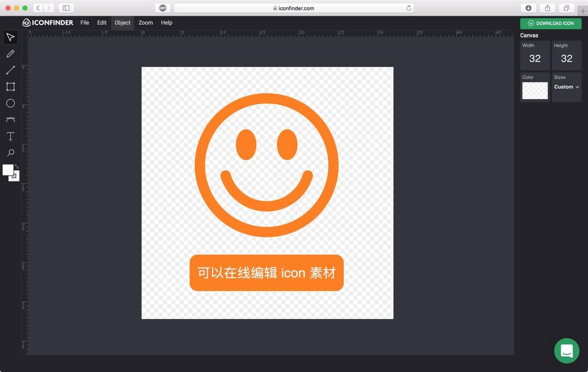The width and height of the screenshot is (588, 372).
Task: Select the arrow selection tool
Action: pos(10,37)
